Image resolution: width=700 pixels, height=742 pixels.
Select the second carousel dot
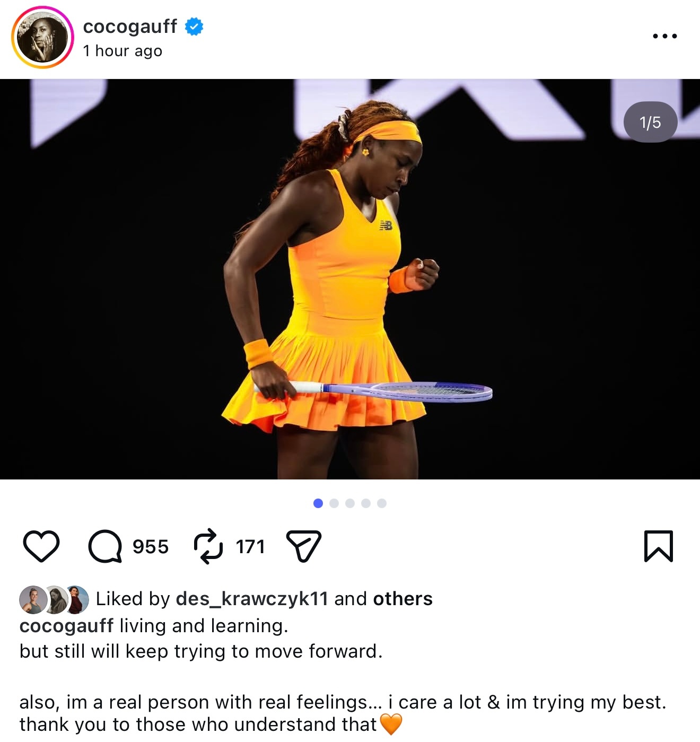point(334,503)
